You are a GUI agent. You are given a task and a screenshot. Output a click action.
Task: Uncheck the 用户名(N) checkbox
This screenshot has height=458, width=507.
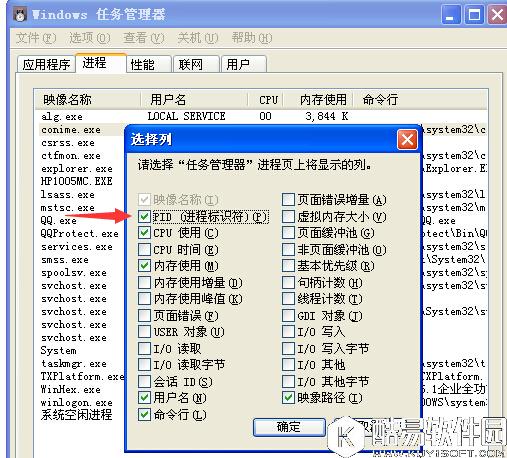144,398
